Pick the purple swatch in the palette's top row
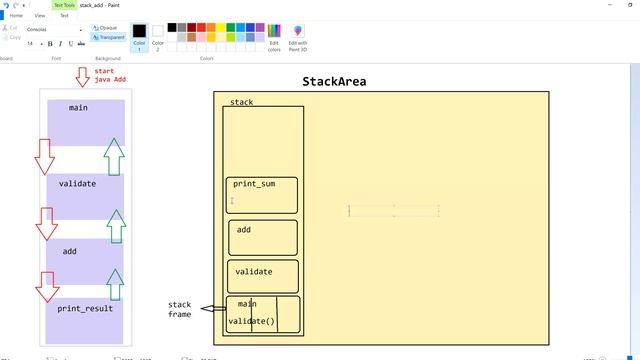 pos(260,27)
